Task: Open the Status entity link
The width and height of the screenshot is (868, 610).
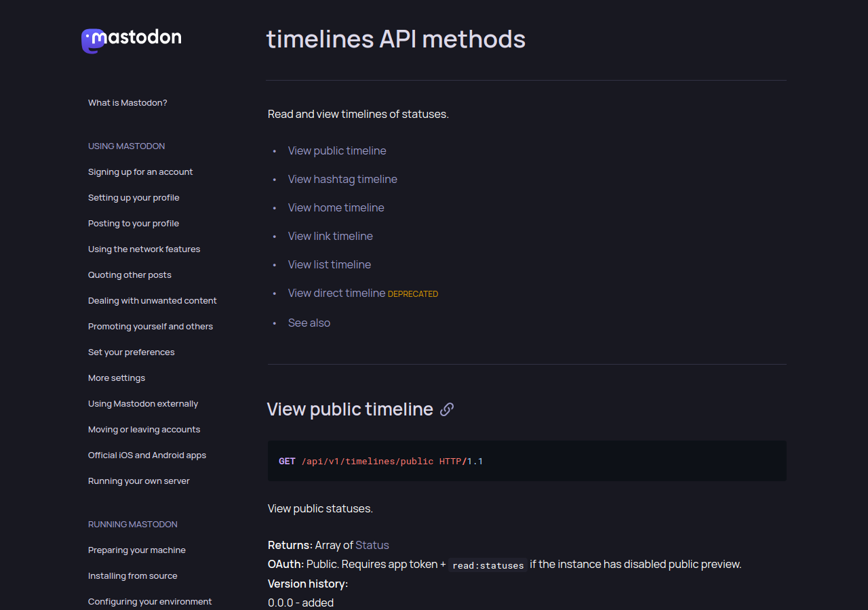Action: click(x=372, y=545)
